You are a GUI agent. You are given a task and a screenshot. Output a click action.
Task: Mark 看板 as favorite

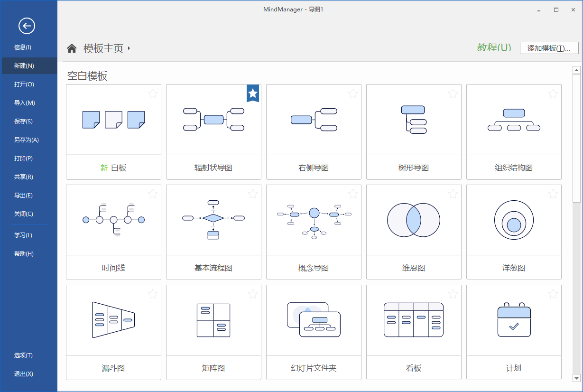click(453, 294)
